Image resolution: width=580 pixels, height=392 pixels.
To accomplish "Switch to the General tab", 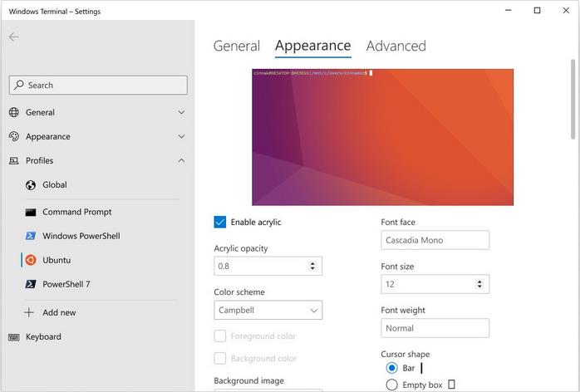I will tap(237, 47).
